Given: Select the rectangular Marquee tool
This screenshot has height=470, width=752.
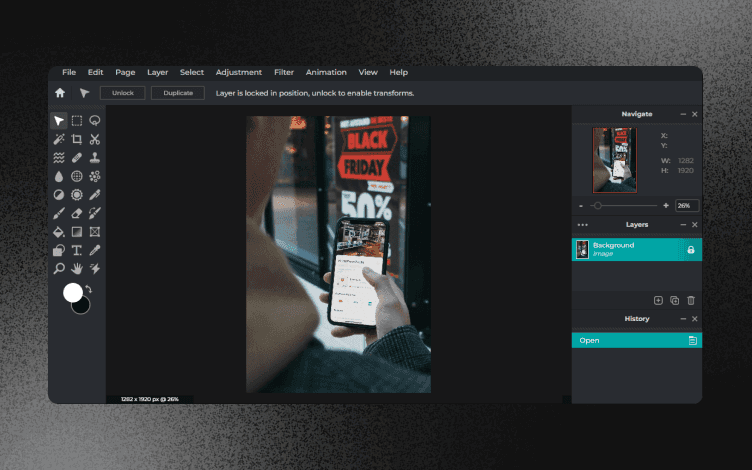Looking at the screenshot, I should coord(77,121).
